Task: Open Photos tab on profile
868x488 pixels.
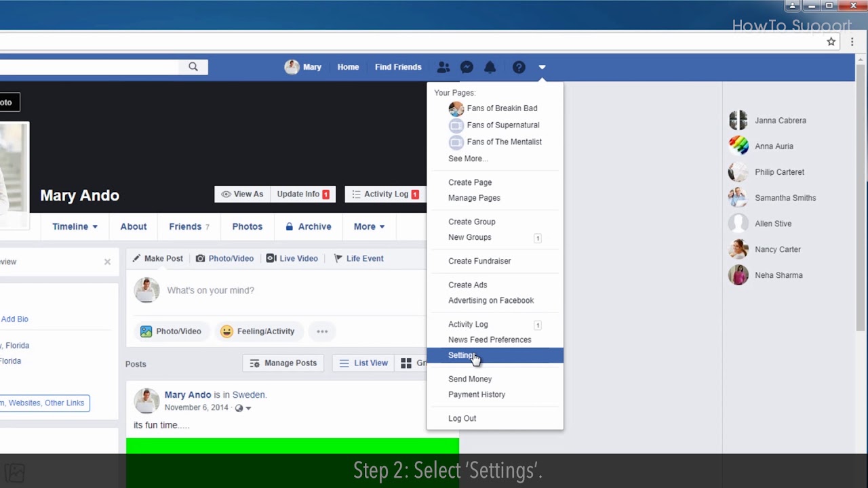Action: (248, 226)
